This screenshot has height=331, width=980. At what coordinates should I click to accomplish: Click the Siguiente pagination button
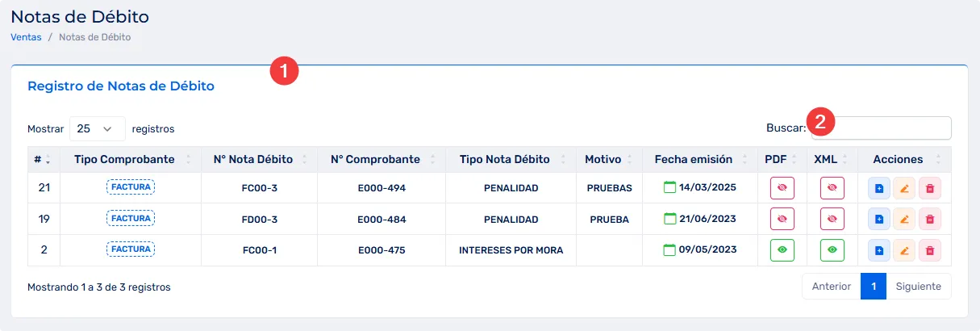click(919, 287)
